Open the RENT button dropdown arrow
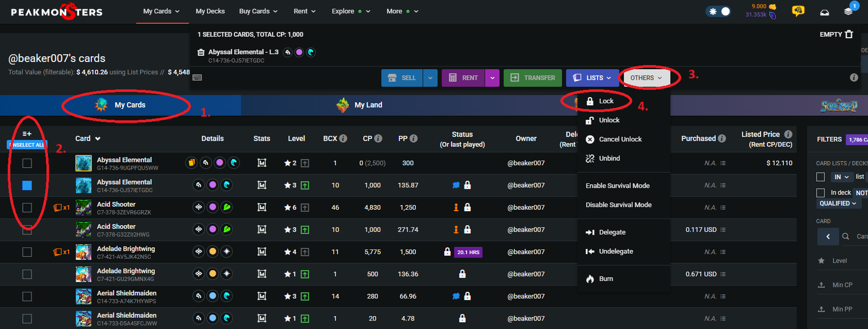Image resolution: width=868 pixels, height=329 pixels. click(x=492, y=78)
